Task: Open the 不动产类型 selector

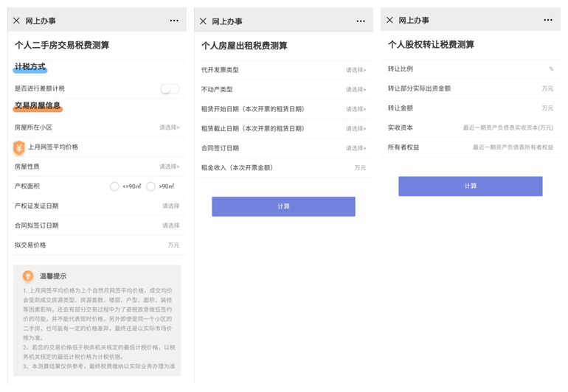Action: 356,90
